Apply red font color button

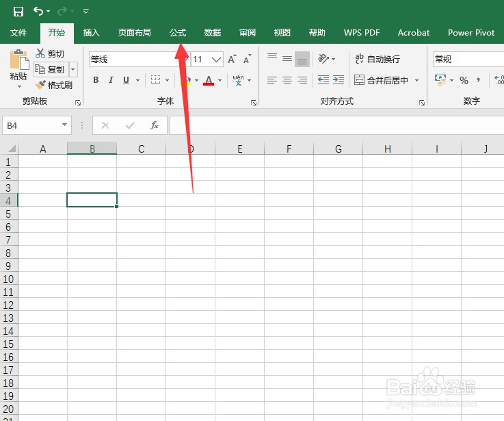point(209,80)
